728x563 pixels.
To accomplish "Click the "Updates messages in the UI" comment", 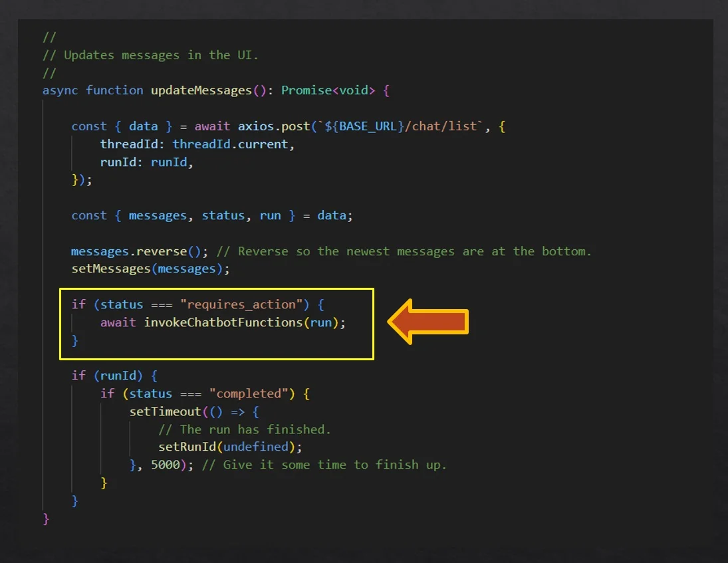I will 161,55.
